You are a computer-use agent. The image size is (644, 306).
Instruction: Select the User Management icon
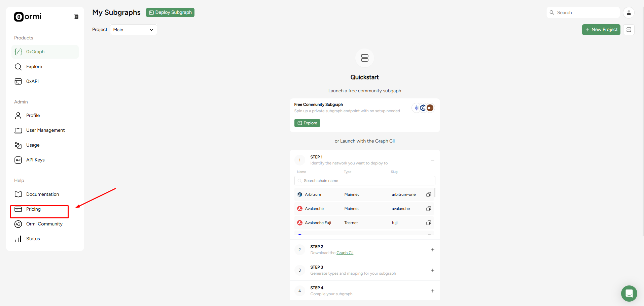coord(18,130)
